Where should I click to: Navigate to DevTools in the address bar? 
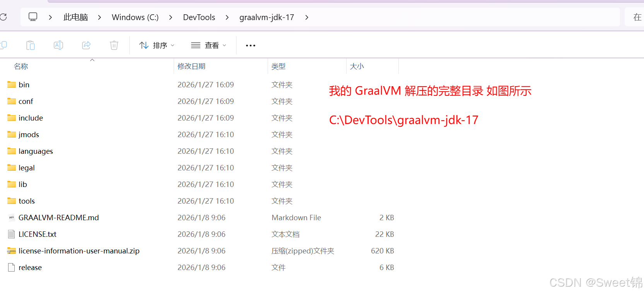pos(199,17)
